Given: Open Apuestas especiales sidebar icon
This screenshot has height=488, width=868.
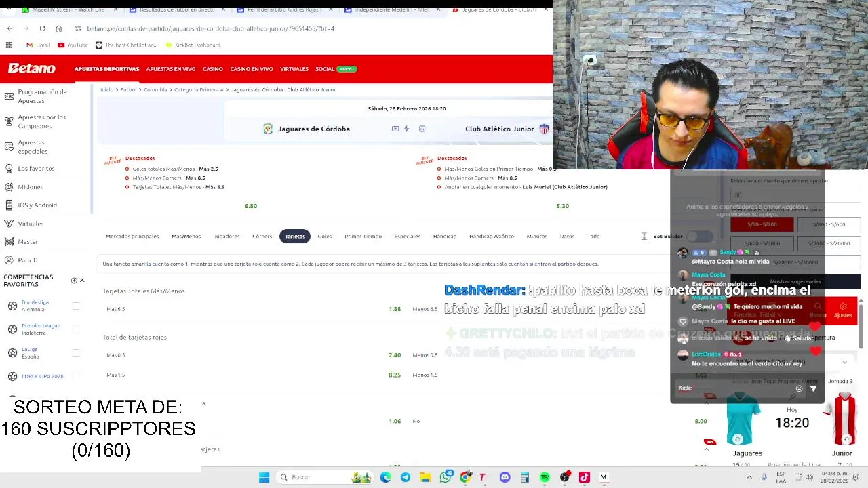Looking at the screenshot, I should pos(9,146).
